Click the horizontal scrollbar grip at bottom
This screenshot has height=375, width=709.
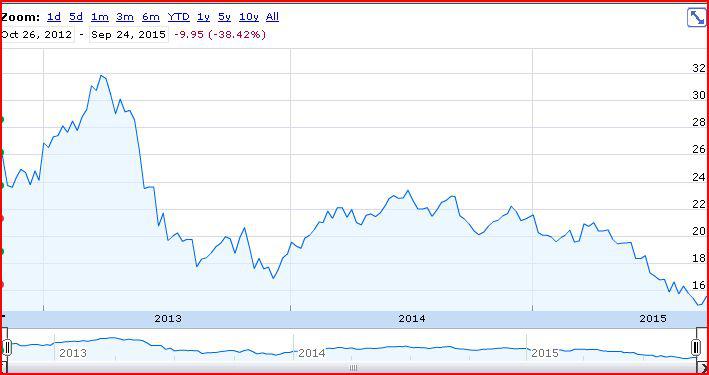pyautogui.click(x=354, y=368)
